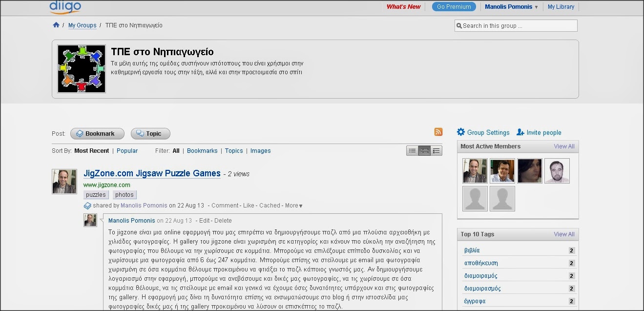644x311 pixels.
Task: Edit the comment
Action: point(205,221)
